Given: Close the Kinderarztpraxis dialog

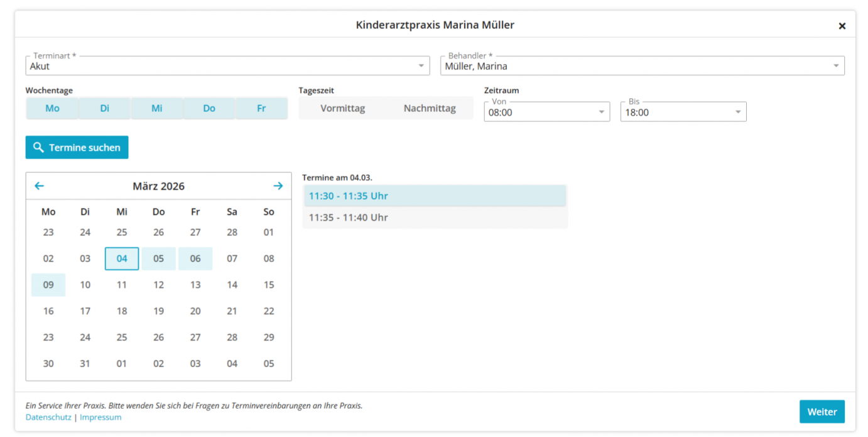Looking at the screenshot, I should click(842, 26).
